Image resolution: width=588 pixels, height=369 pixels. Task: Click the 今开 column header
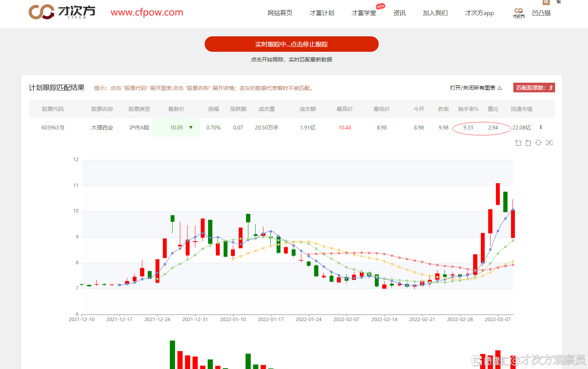[419, 109]
